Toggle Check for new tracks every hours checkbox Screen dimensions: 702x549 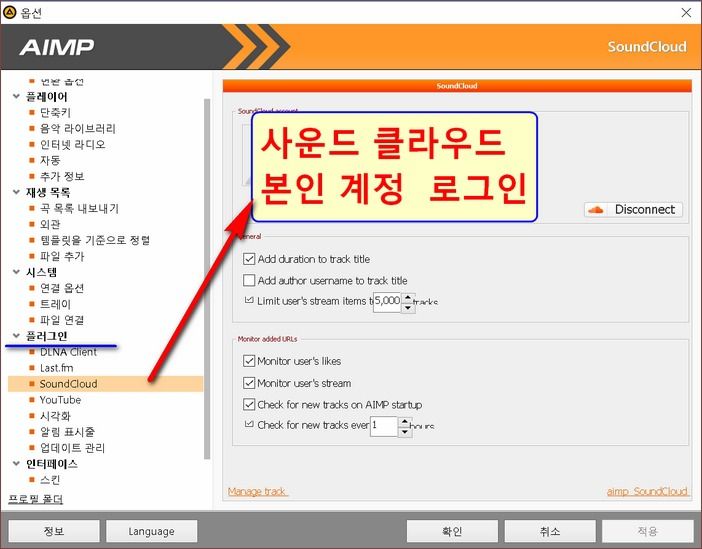click(x=249, y=424)
